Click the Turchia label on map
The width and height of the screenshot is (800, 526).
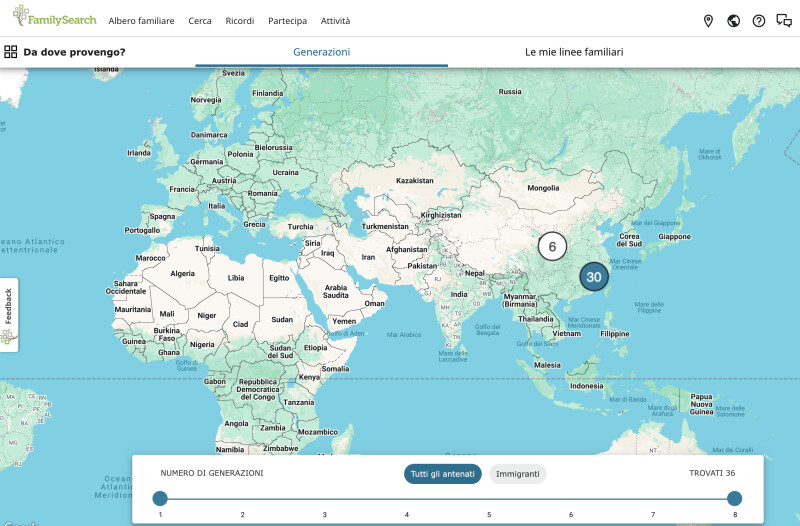(x=301, y=227)
